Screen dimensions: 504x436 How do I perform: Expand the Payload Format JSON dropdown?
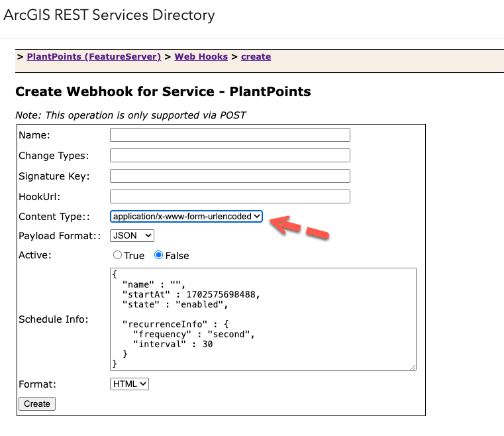click(x=132, y=235)
